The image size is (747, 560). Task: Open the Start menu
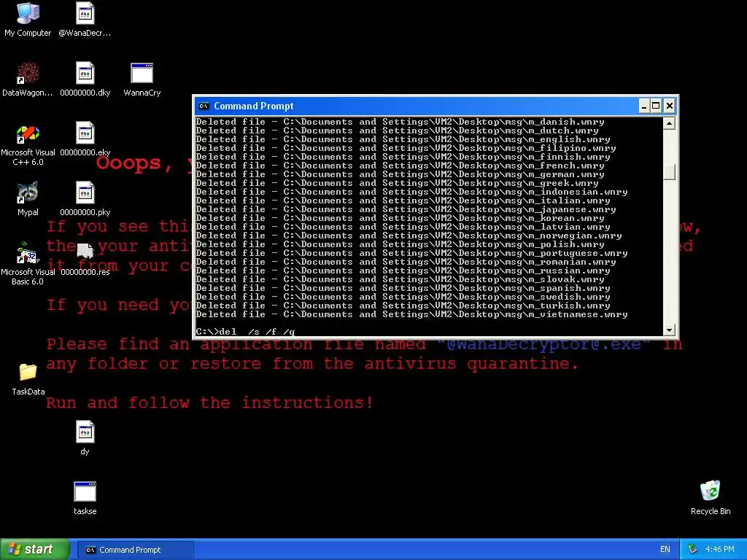[34, 550]
